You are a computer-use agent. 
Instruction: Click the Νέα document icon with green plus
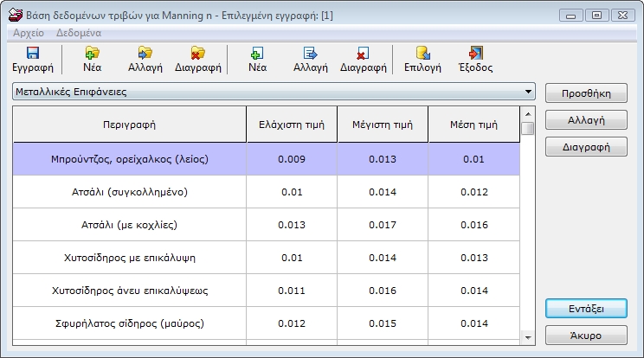point(257,53)
